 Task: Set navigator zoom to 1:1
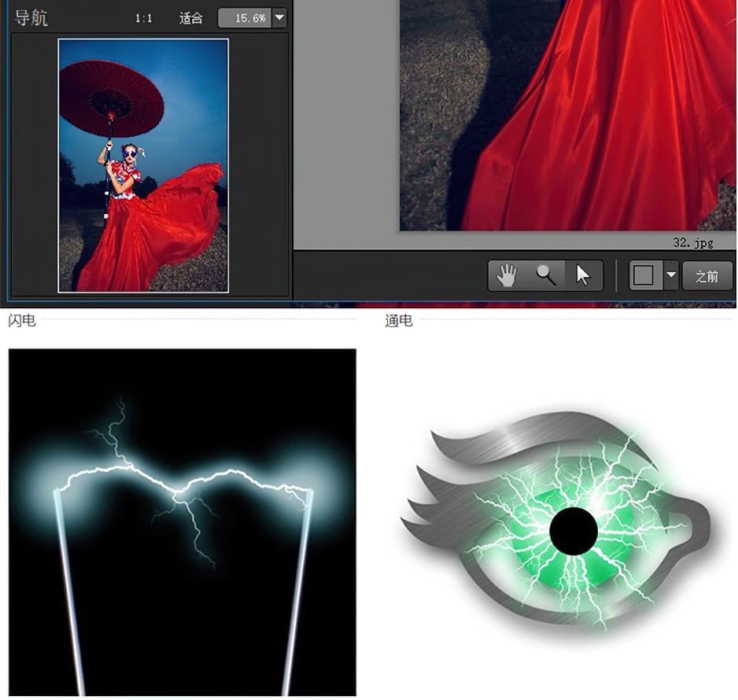pyautogui.click(x=143, y=18)
